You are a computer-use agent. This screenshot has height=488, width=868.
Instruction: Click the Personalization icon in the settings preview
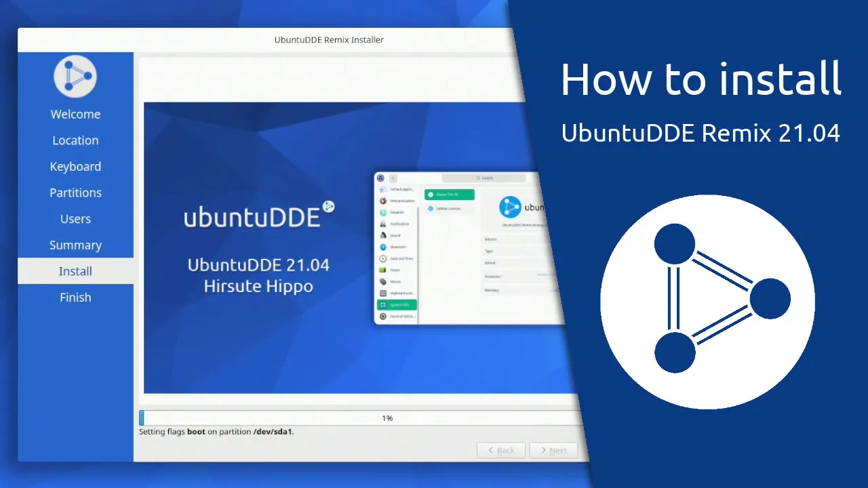pyautogui.click(x=383, y=201)
